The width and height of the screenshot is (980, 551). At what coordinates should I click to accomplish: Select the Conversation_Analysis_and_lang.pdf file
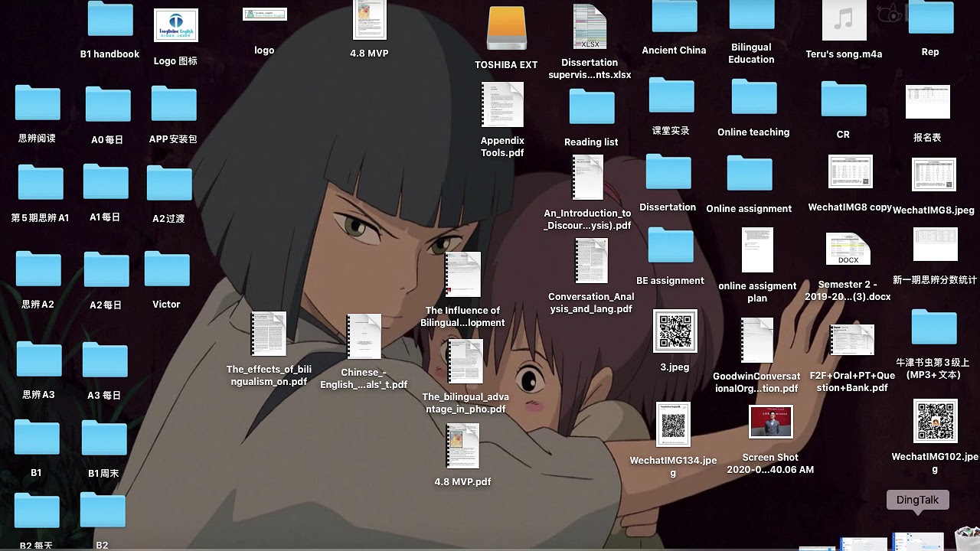(x=591, y=261)
